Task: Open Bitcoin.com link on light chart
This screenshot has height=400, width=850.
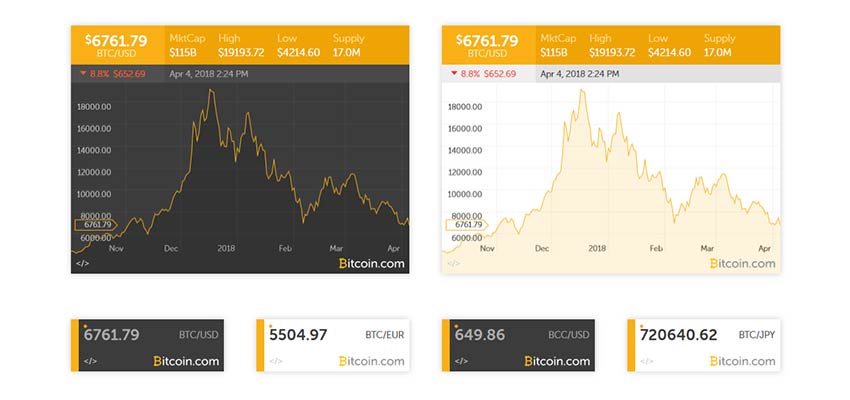Action: pyautogui.click(x=742, y=263)
